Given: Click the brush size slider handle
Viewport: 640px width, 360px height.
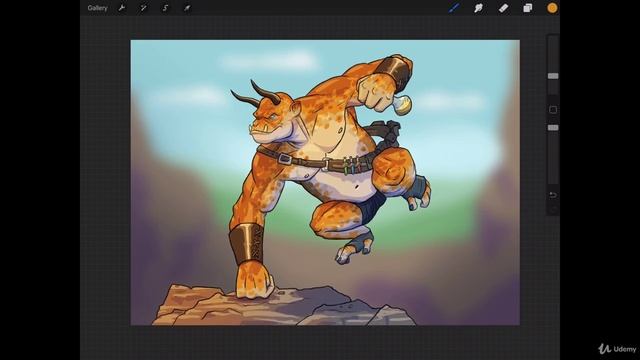Looking at the screenshot, I should (553, 76).
